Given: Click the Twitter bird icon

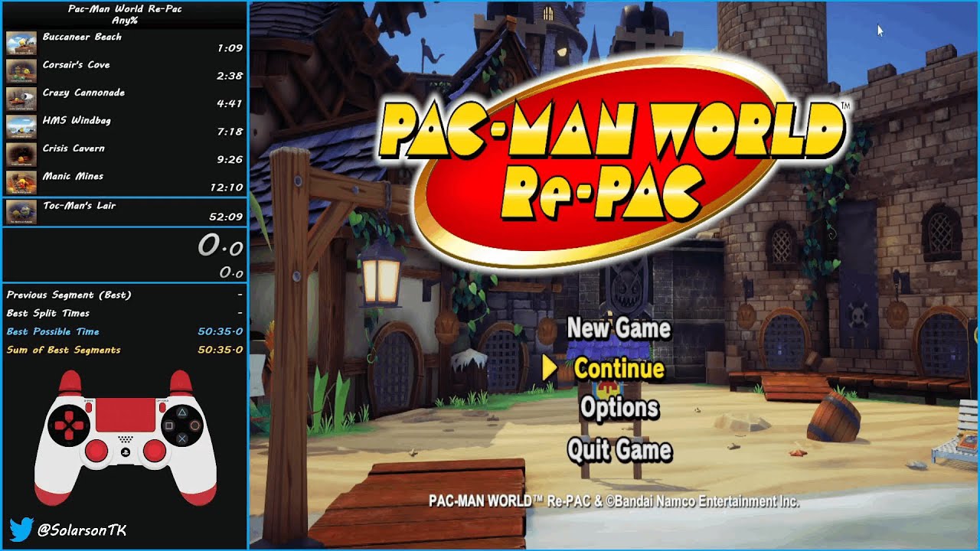Looking at the screenshot, I should (x=21, y=530).
